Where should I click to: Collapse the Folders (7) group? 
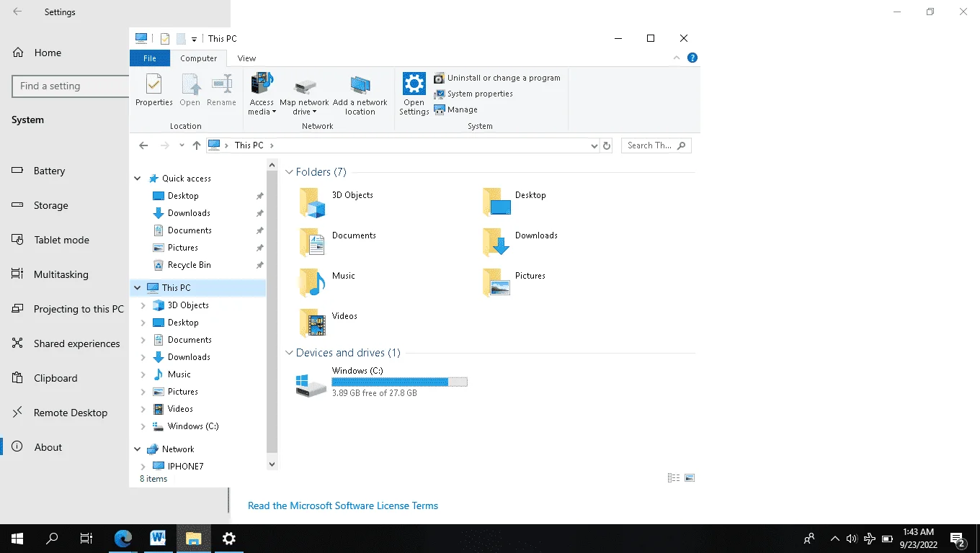coord(290,172)
